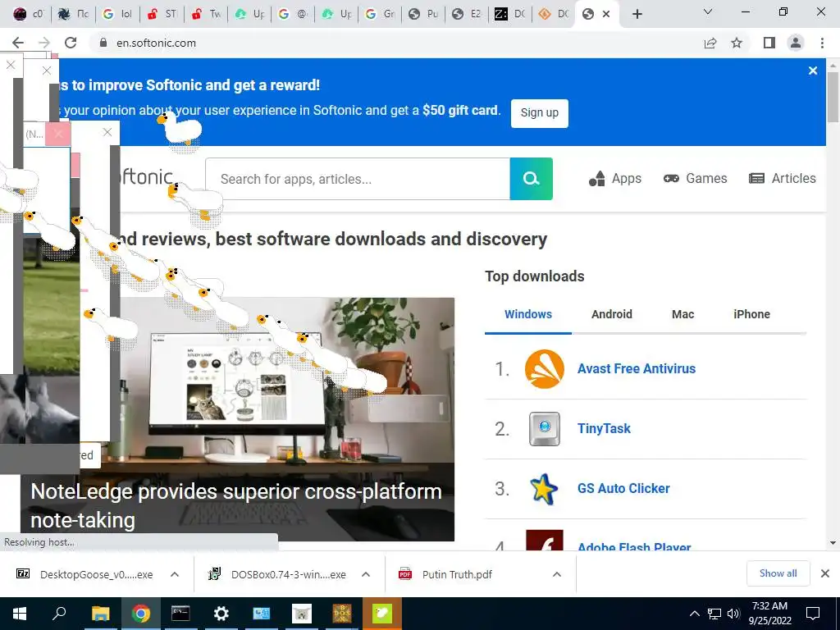Open a new browser tab
The width and height of the screenshot is (840, 630).
click(637, 14)
